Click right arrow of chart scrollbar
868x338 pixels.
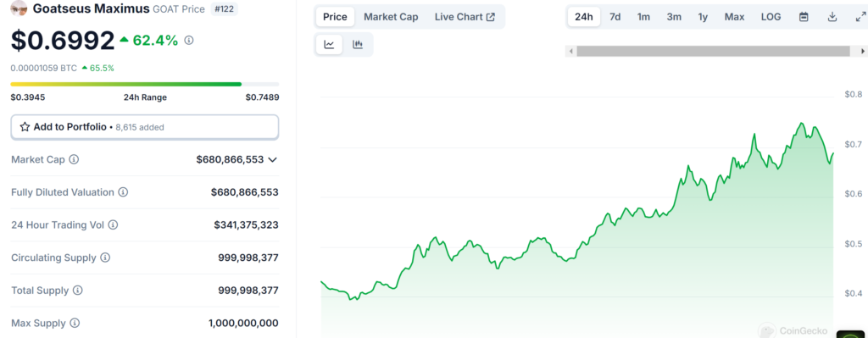(x=862, y=51)
